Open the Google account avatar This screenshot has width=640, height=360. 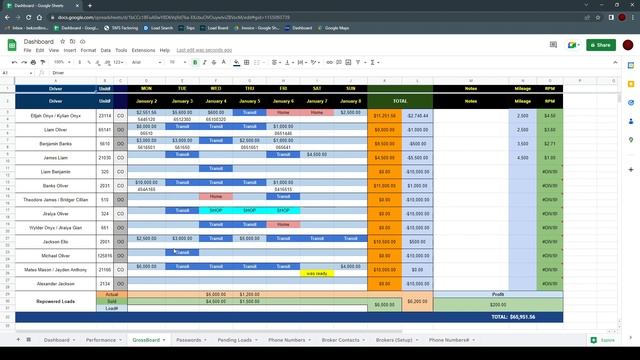coord(628,45)
